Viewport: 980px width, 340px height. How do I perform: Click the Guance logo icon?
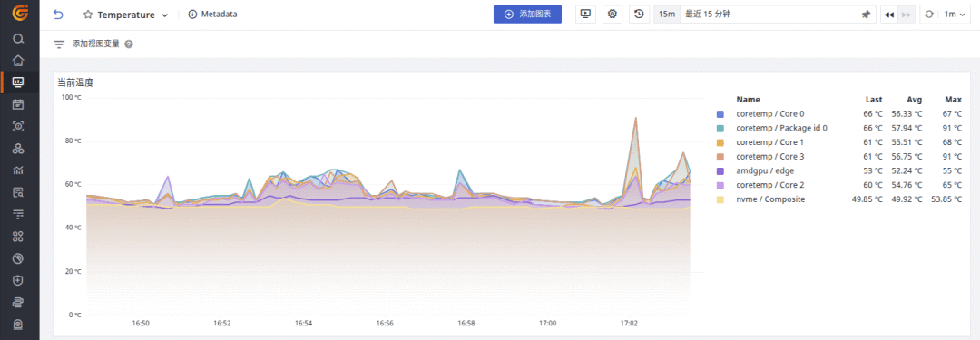19,13
